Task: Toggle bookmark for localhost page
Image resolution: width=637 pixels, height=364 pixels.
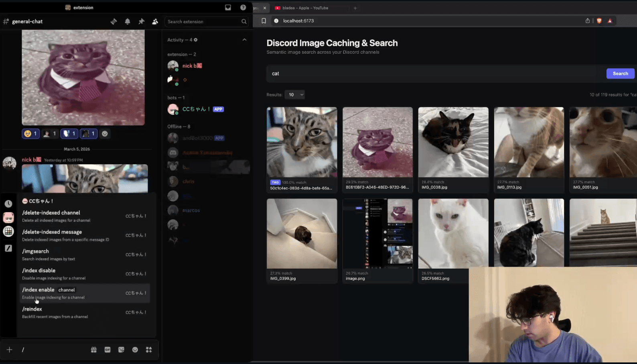Action: click(x=264, y=21)
